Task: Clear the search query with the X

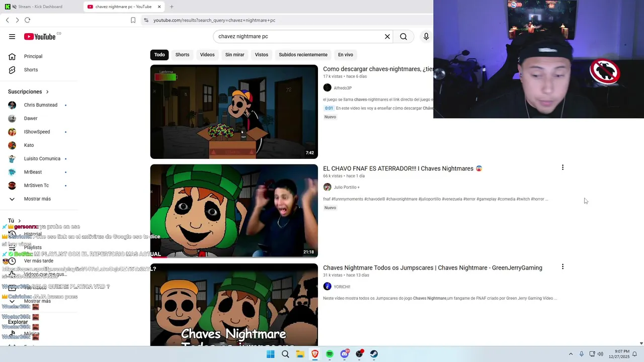Action: [387, 36]
